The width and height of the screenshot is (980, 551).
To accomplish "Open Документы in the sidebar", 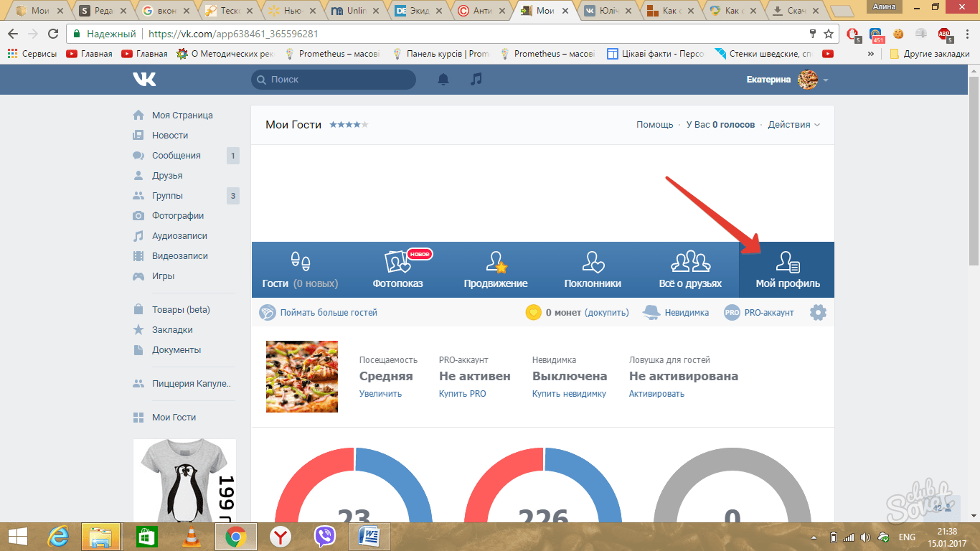I will coord(176,350).
